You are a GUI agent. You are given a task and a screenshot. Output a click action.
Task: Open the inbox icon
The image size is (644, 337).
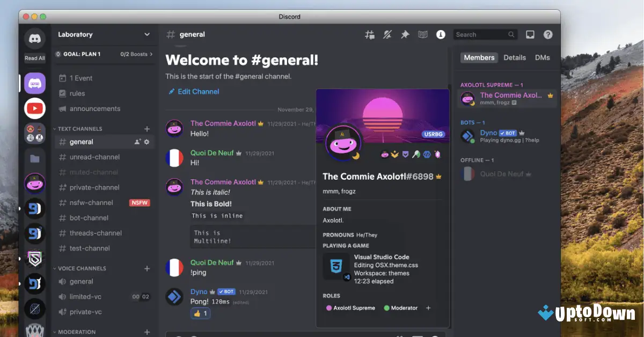(530, 34)
